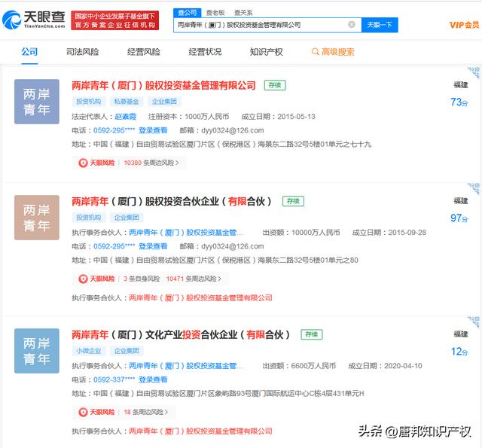Click 成立日期：2020-04-10 text
482x448 pixels.
click(x=385, y=366)
